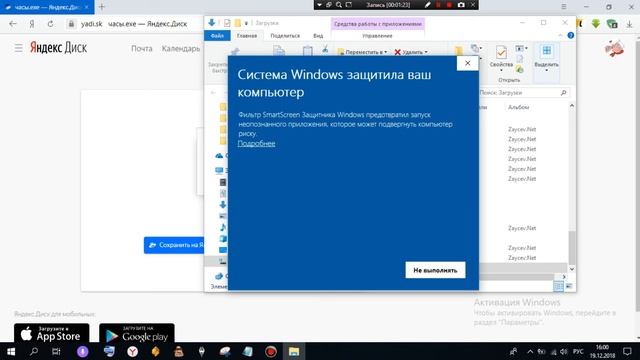
Task: Click the magnifier icon in Explorer search box
Action: (x=563, y=93)
